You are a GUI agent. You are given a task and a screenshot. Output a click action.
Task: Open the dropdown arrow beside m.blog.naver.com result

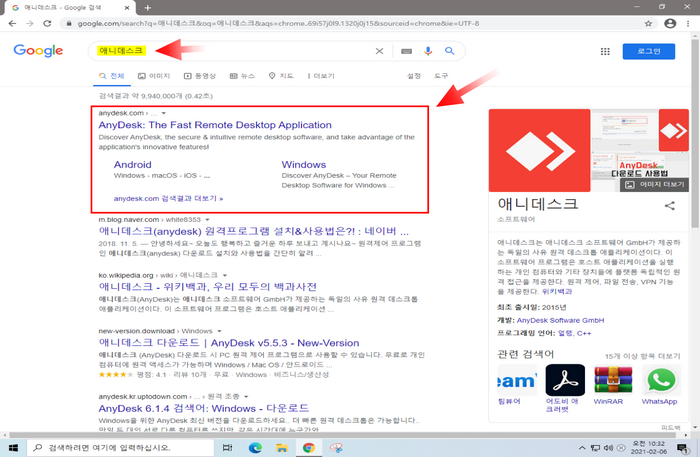[207, 220]
